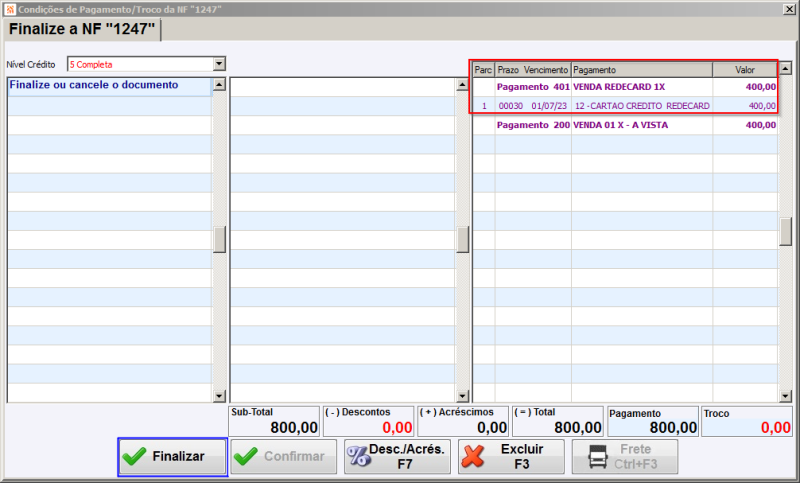
Task: Click the payment grid scrollbar thumb
Action: pos(786,232)
